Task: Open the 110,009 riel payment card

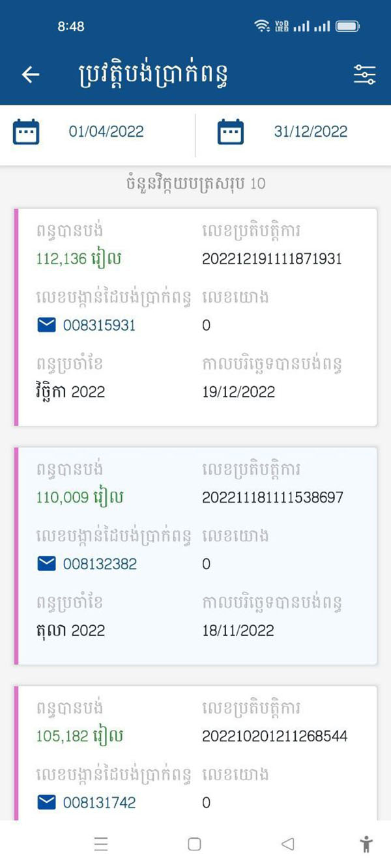Action: (x=195, y=555)
